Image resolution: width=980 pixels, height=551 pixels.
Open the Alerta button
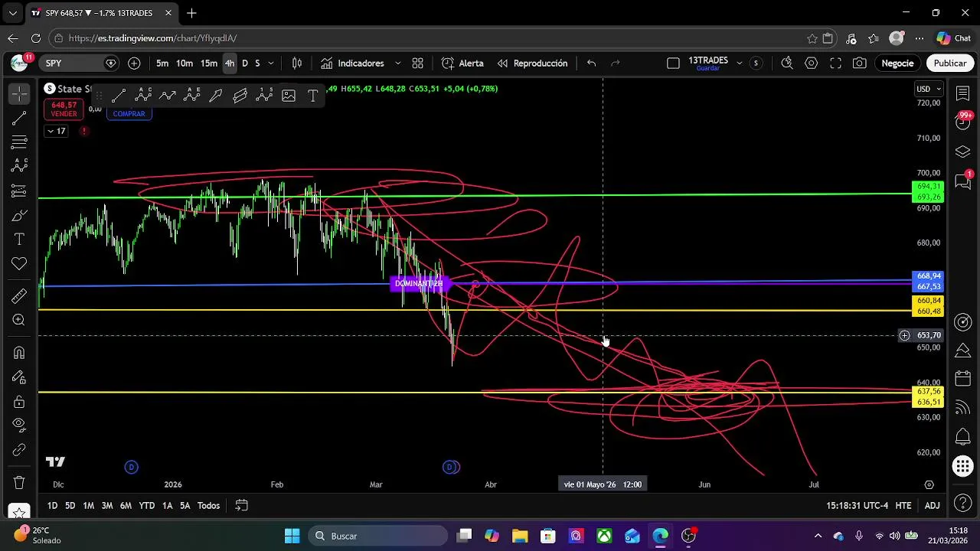pos(462,64)
